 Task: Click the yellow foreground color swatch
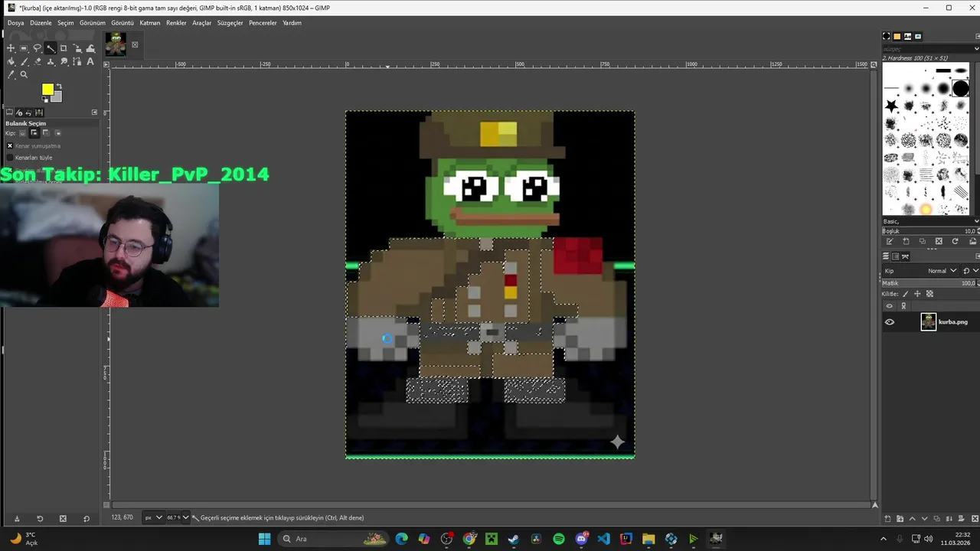point(47,90)
